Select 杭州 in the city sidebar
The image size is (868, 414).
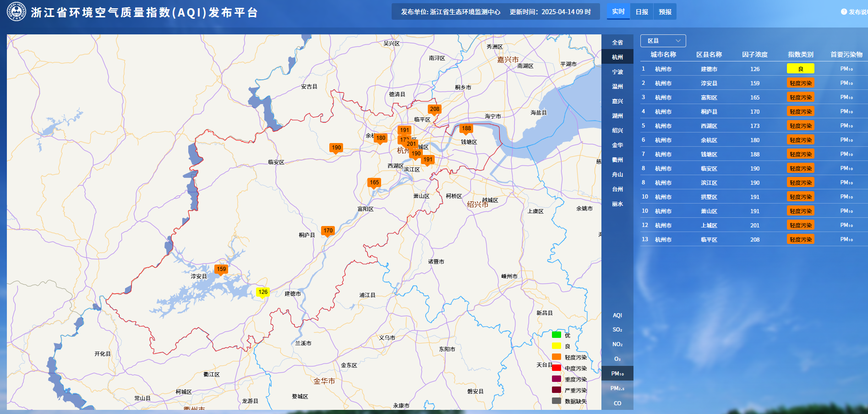(x=617, y=57)
